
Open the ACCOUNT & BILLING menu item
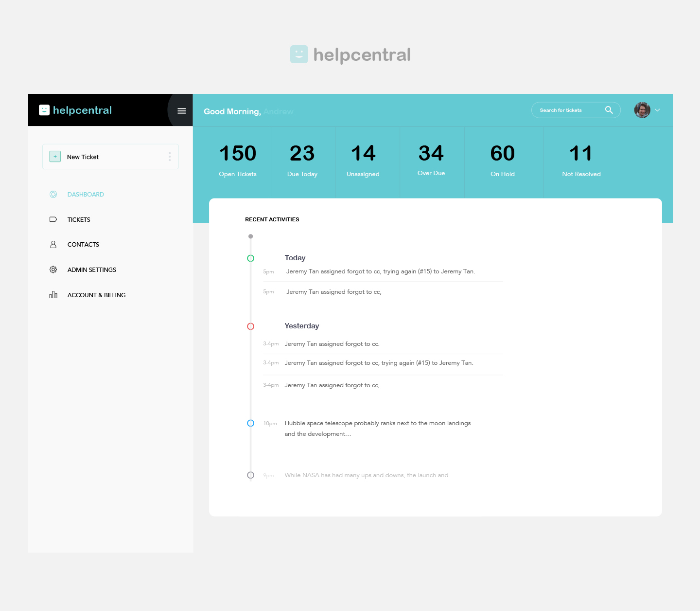pos(96,295)
